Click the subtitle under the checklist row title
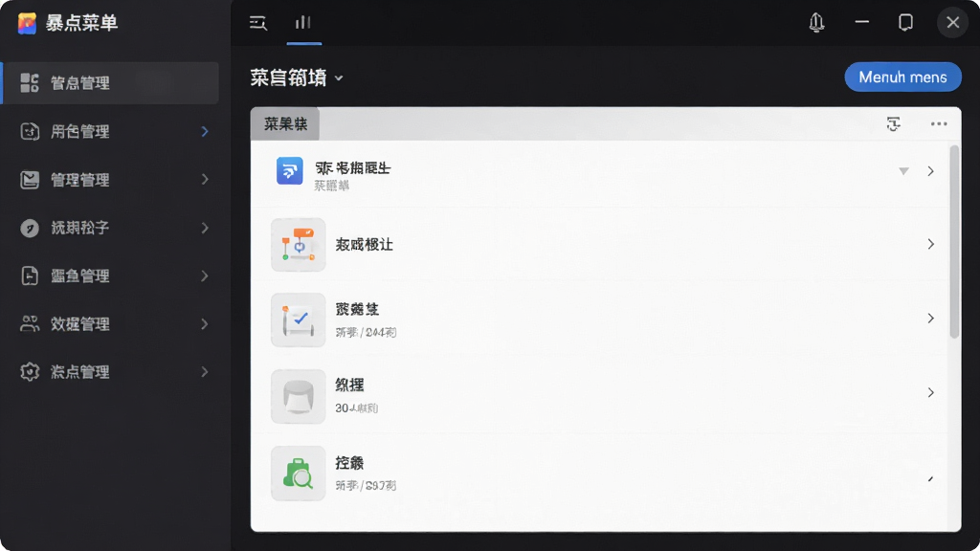 366,332
